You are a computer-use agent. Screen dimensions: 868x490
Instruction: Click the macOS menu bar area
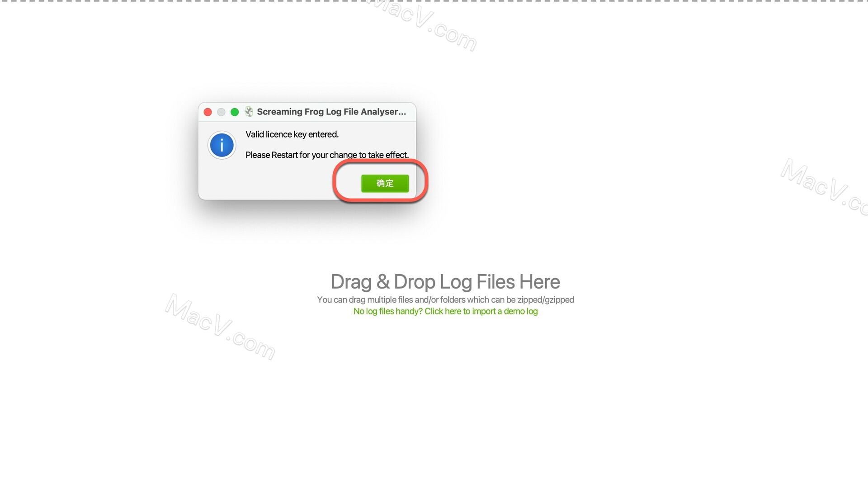434,3
